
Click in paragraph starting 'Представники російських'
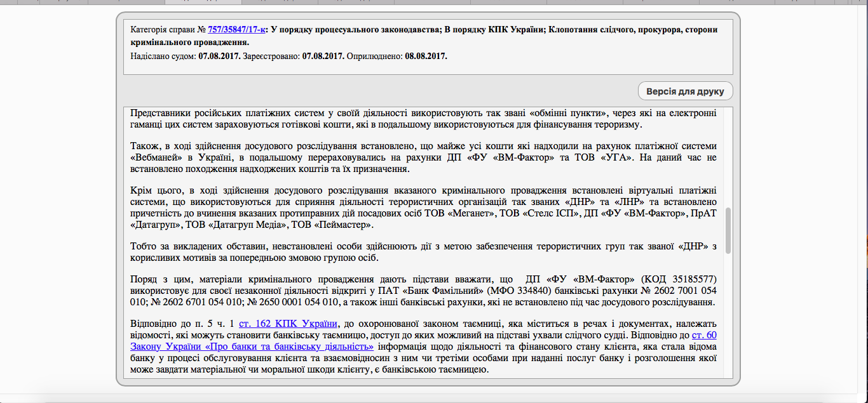(x=381, y=119)
